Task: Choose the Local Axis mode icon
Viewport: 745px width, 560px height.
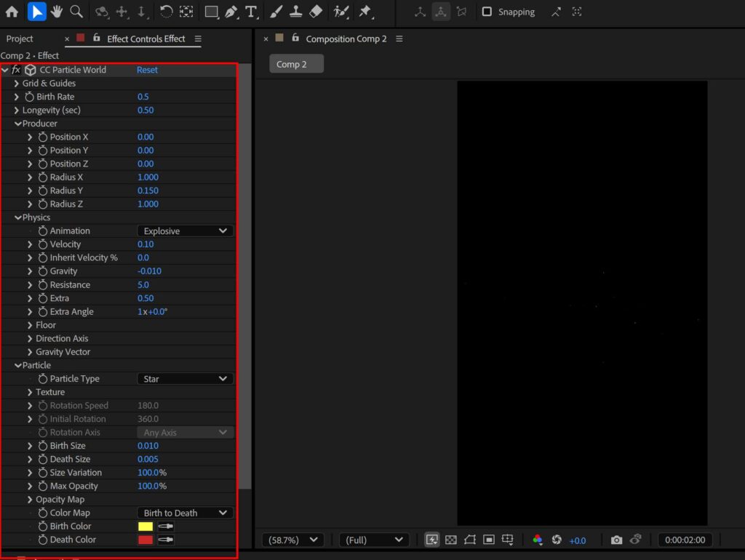Action: coord(420,12)
